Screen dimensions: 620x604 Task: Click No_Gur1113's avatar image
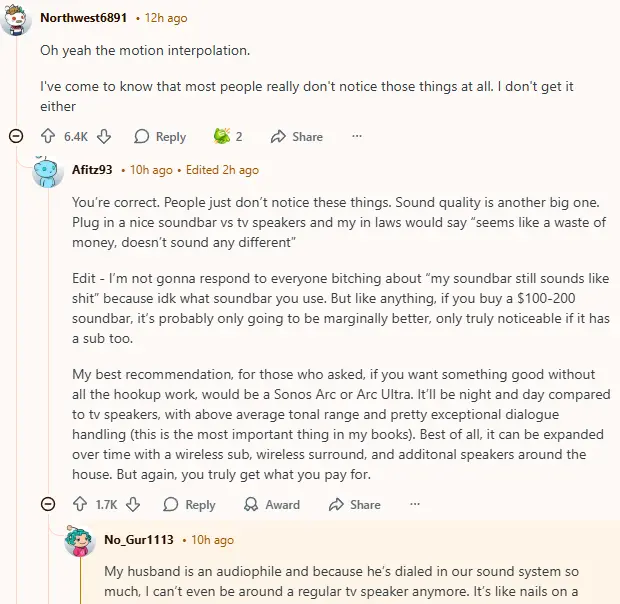(x=80, y=541)
